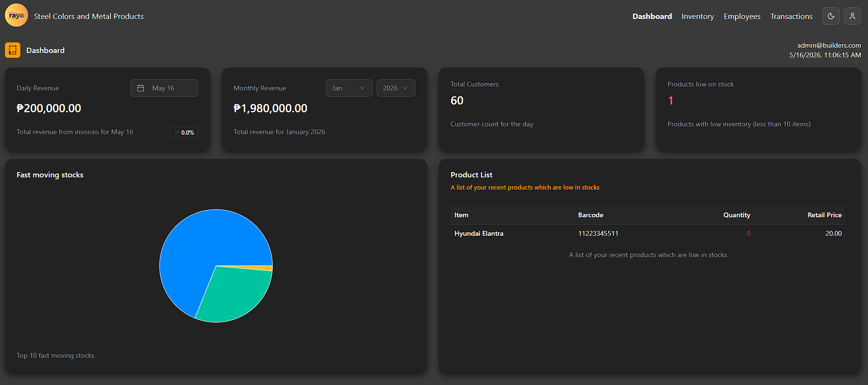Image resolution: width=868 pixels, height=385 pixels.
Task: Click the Item column header
Action: (x=461, y=215)
